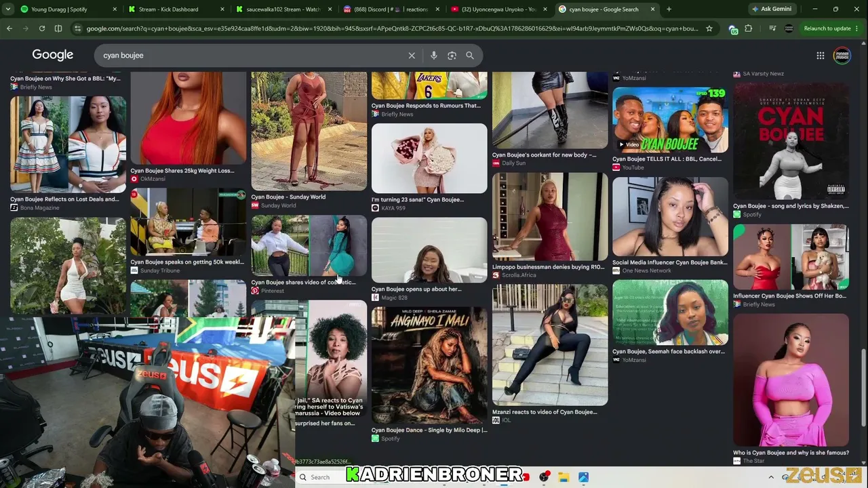Viewport: 868px width, 488px height.
Task: Open the Extensions puzzle icon
Action: click(x=749, y=28)
